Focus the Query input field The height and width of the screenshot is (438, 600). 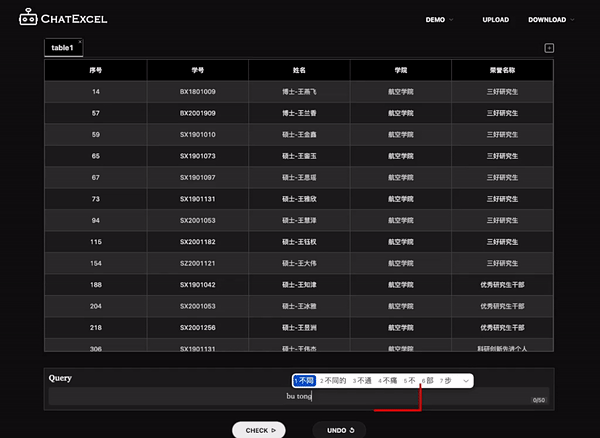[x=298, y=396]
